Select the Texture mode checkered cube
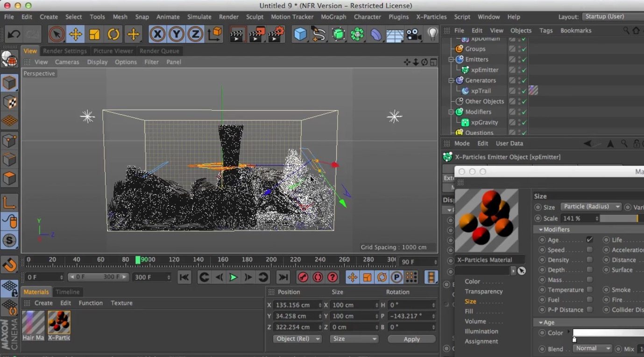 tap(9, 102)
